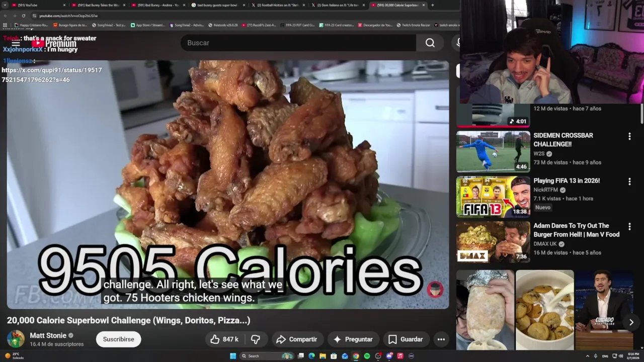644x362 pixels.
Task: Click the Preguntar button
Action: point(353,339)
